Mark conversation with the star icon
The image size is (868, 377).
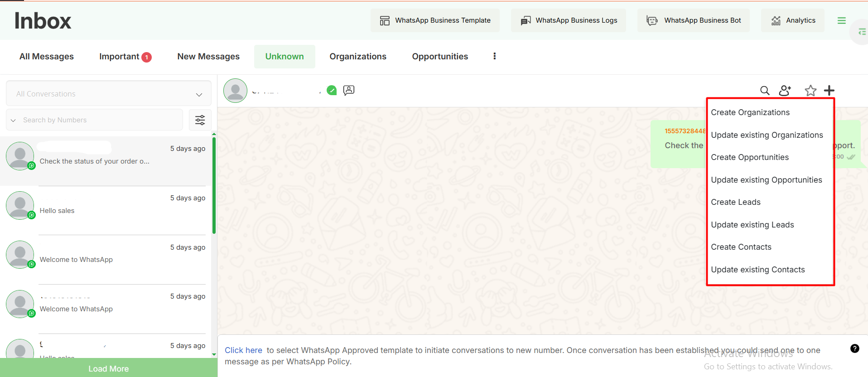810,91
